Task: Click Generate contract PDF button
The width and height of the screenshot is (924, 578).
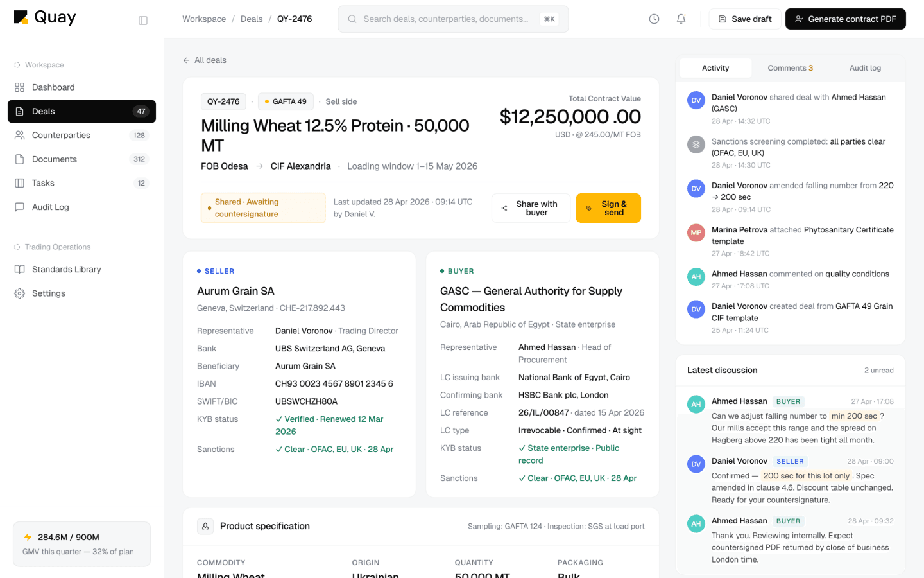Action: pyautogui.click(x=845, y=19)
